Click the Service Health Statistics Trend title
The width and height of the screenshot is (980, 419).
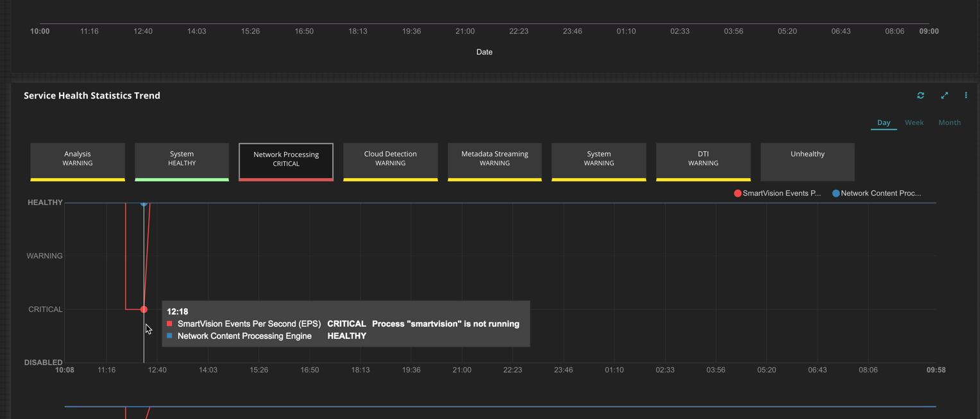point(92,95)
